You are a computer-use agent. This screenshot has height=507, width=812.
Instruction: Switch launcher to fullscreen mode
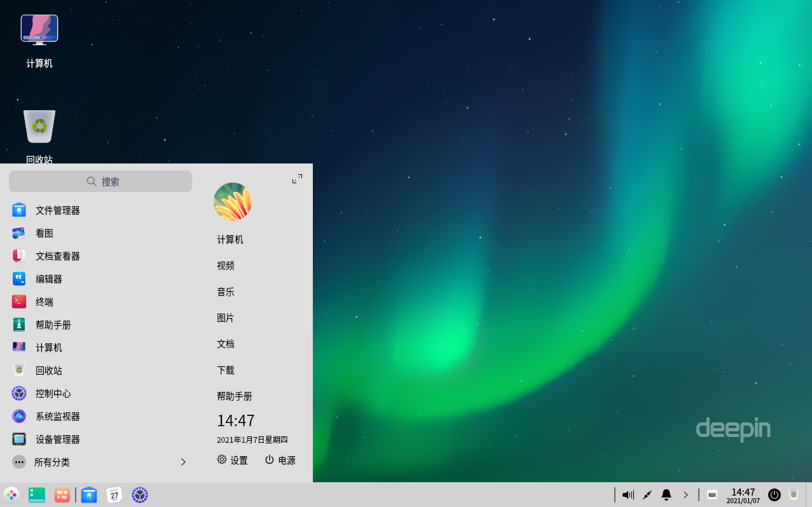coord(297,179)
